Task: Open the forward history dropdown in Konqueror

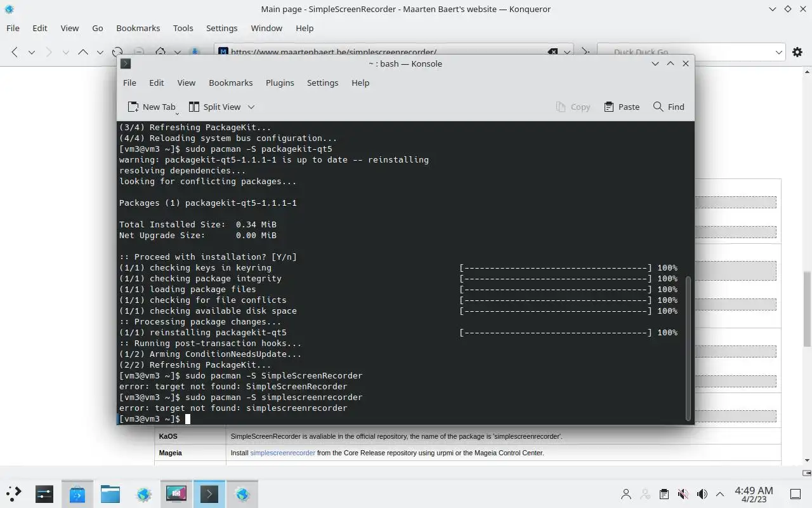Action: (x=65, y=52)
